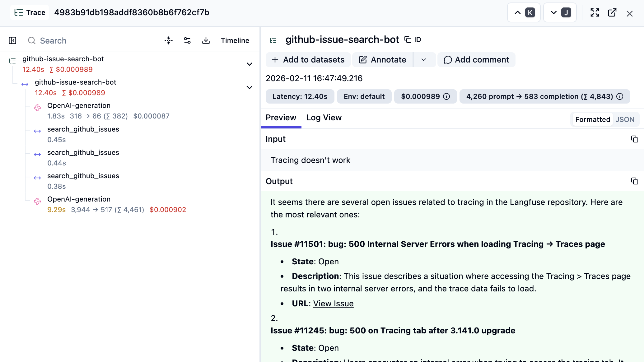Copy the Output section content

(x=634, y=181)
